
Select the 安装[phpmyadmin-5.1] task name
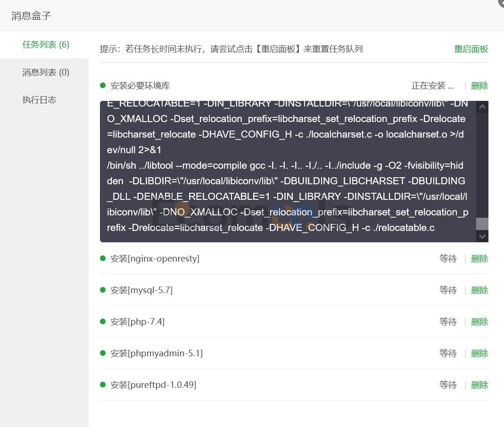pos(157,353)
